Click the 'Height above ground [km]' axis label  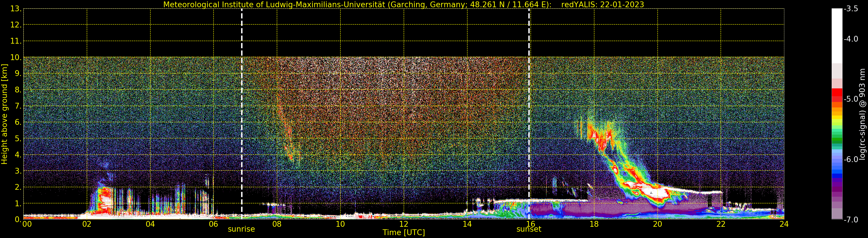(x=4, y=114)
